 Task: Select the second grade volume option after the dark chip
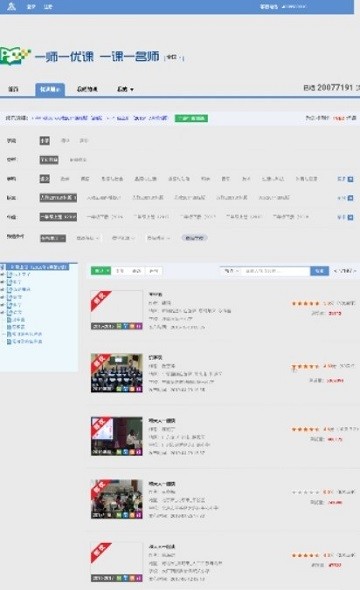pyautogui.click(x=104, y=217)
